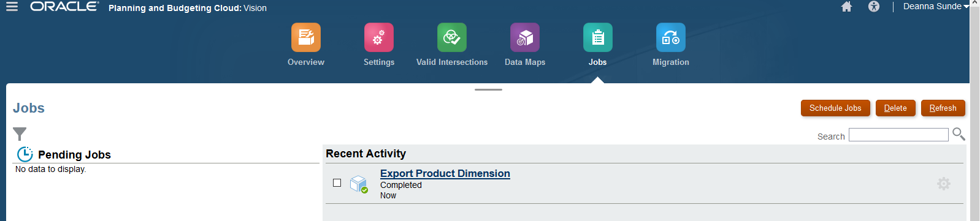Open the Accessibility settings icon
Image resolution: width=980 pixels, height=221 pixels.
(874, 7)
